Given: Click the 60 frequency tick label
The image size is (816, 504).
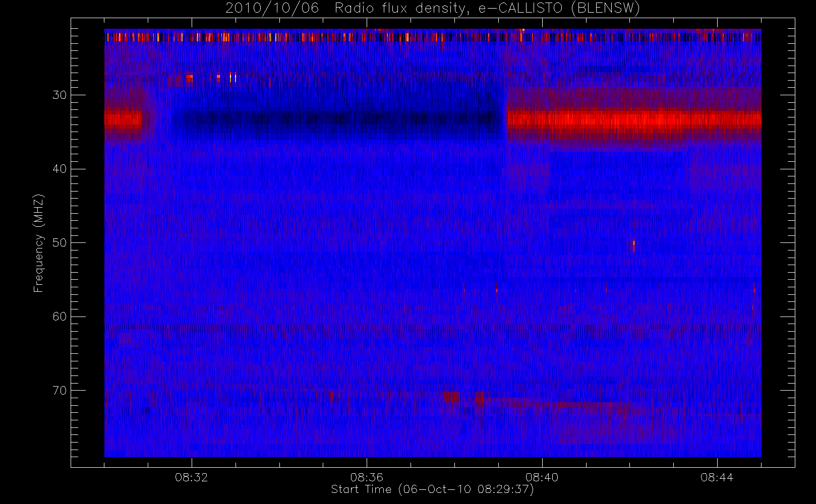Looking at the screenshot, I should (x=60, y=317).
